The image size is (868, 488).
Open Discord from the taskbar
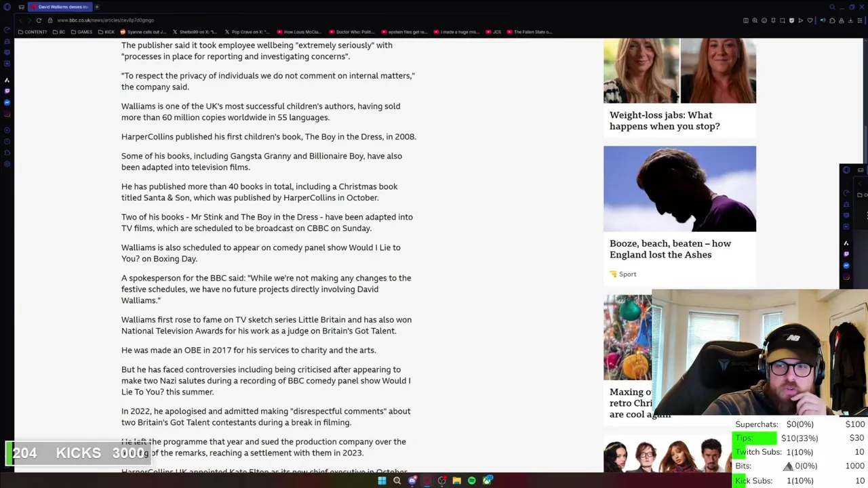[412, 481]
